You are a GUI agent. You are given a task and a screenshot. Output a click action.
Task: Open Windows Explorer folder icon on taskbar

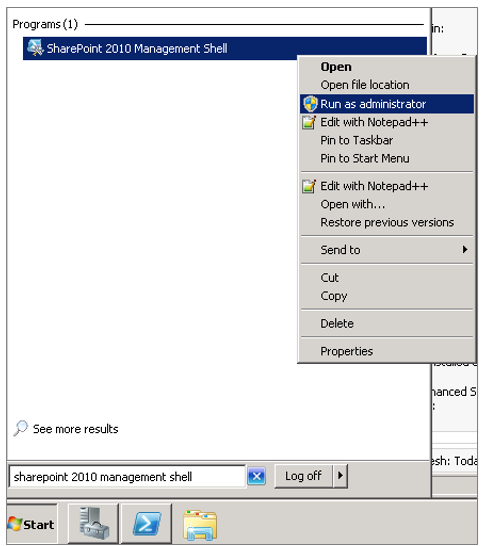[200, 525]
